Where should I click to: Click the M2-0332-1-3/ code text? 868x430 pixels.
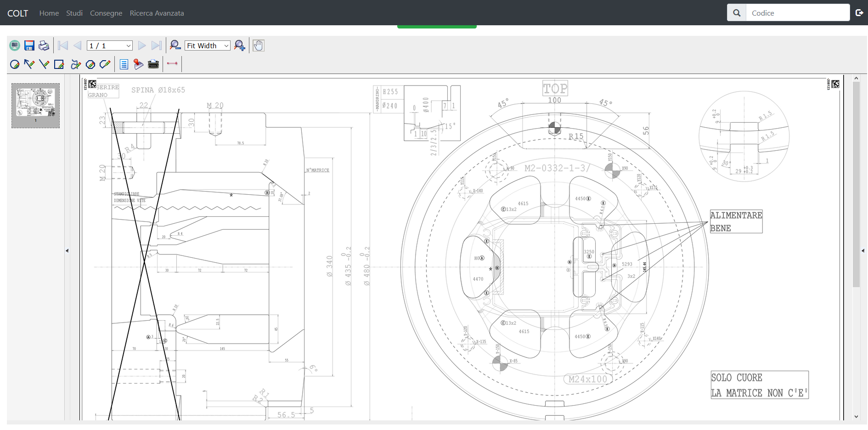point(557,168)
